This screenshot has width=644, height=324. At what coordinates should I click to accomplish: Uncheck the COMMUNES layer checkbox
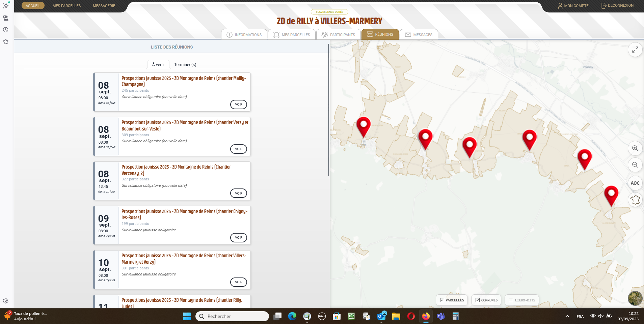click(x=478, y=300)
